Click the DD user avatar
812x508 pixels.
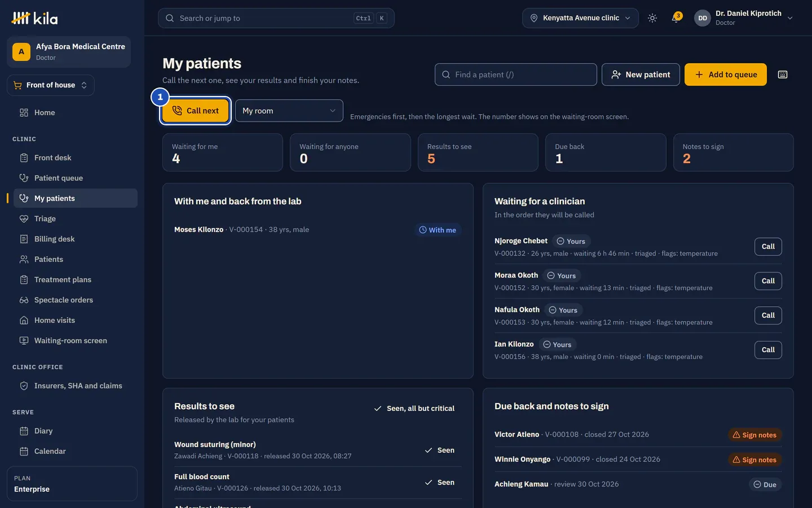pyautogui.click(x=703, y=18)
